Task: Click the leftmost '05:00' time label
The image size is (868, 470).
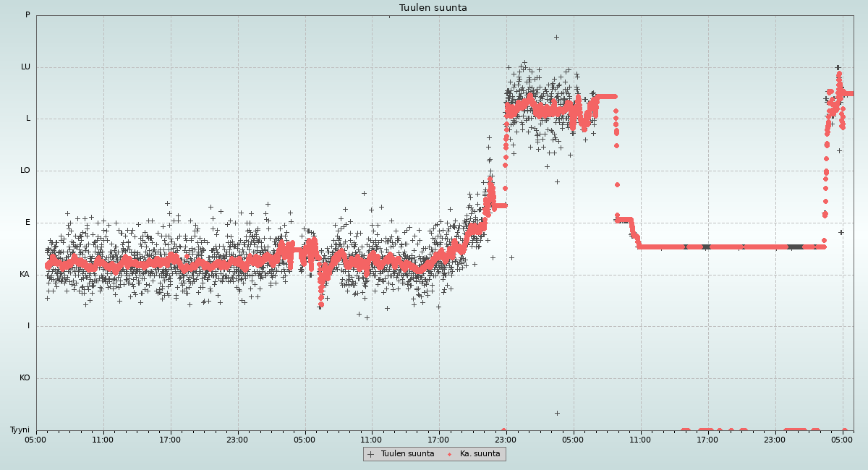Action: (x=36, y=439)
